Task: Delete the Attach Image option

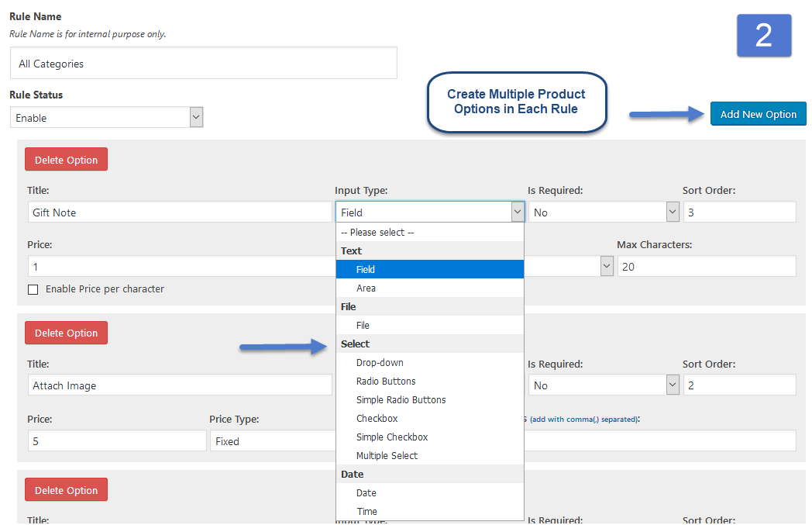Action: click(66, 333)
